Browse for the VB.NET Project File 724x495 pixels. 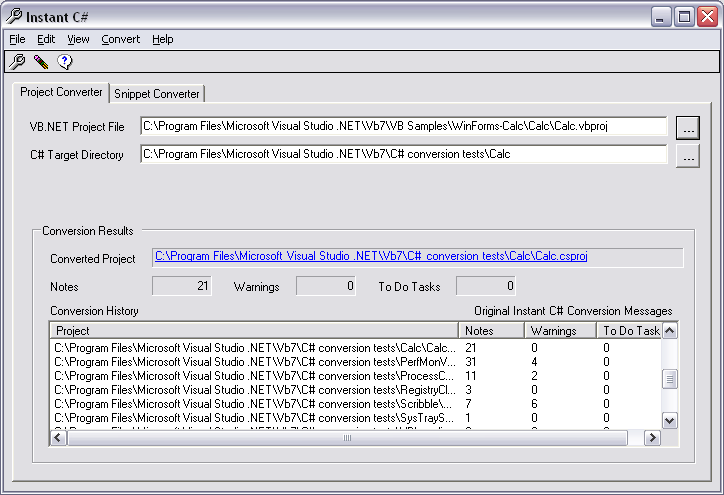coord(688,127)
